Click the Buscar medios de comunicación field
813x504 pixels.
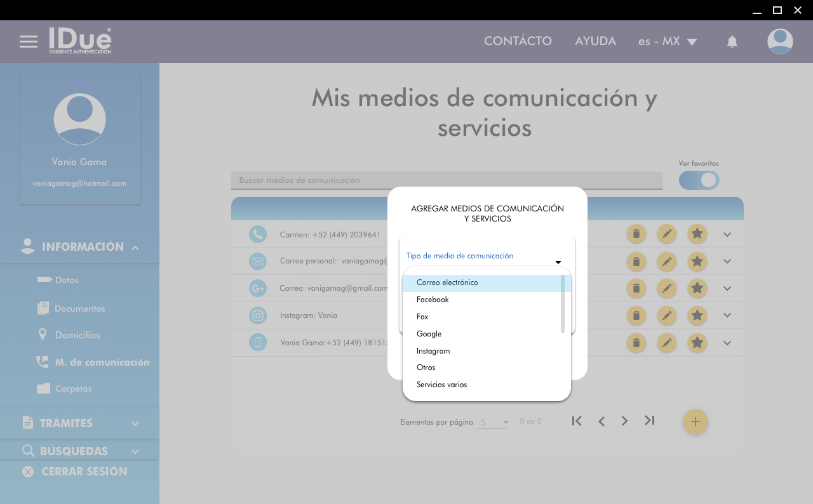(x=446, y=180)
